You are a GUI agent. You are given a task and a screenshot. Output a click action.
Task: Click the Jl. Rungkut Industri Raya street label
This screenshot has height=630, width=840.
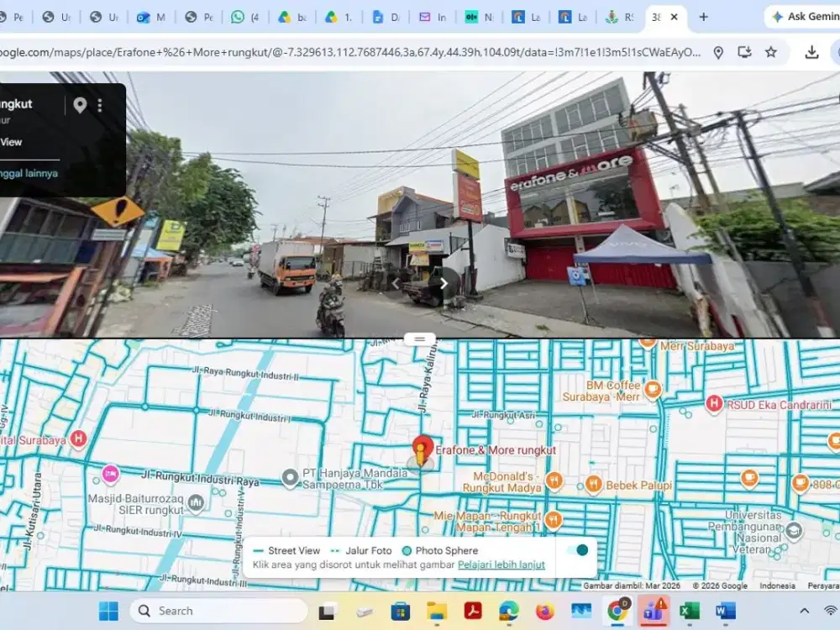[201, 479]
